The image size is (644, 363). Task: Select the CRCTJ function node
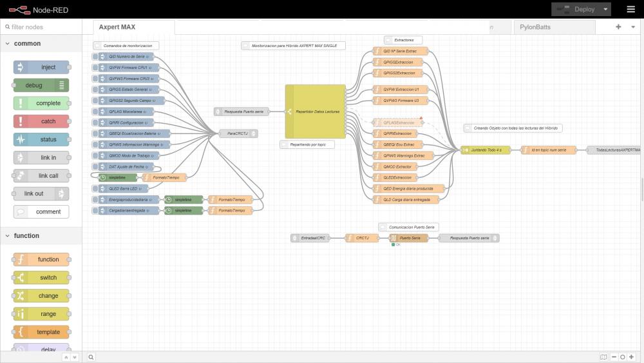[361, 238]
